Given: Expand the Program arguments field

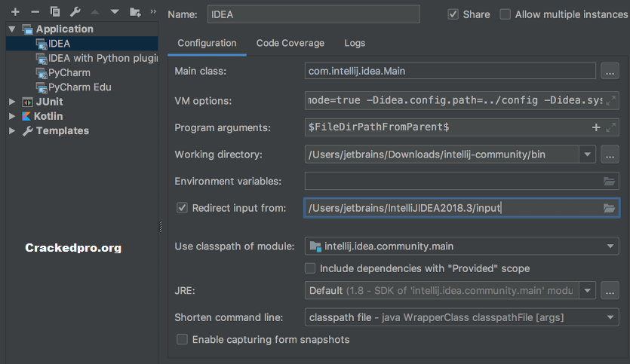Looking at the screenshot, I should coord(610,127).
